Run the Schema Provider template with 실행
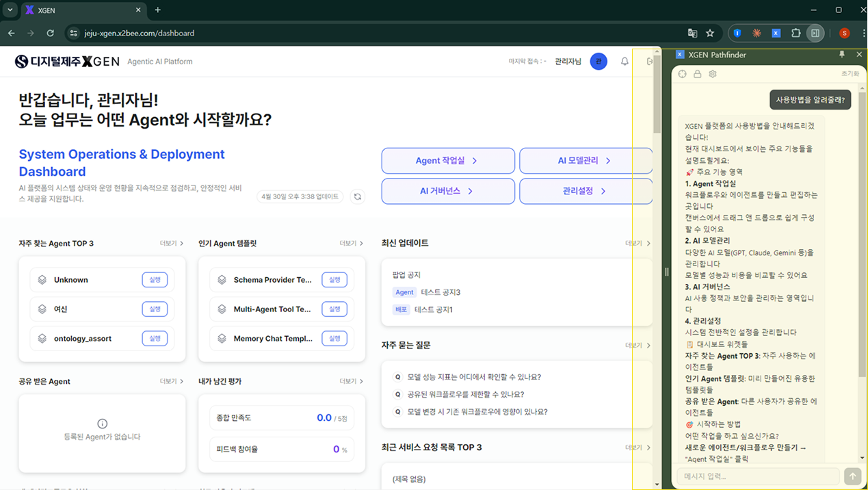Screen dimensions: 868x490 334,280
